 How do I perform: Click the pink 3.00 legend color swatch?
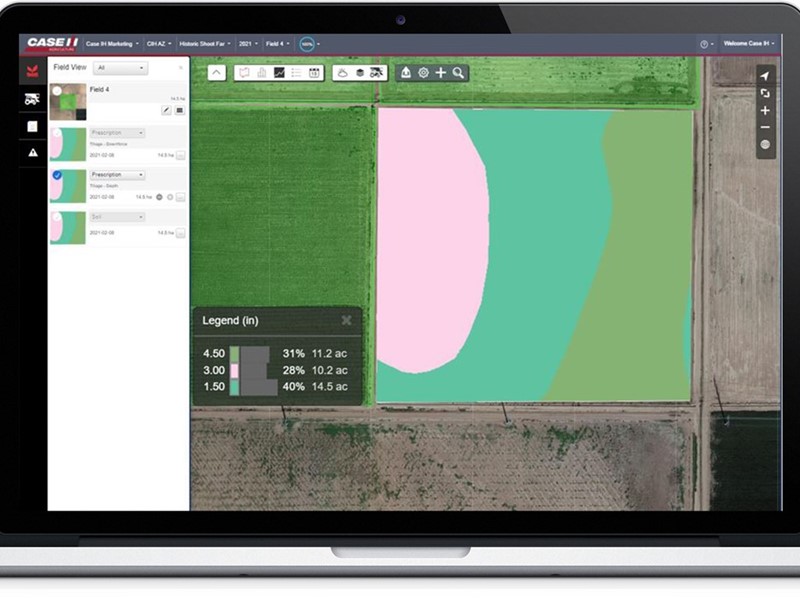[x=234, y=370]
